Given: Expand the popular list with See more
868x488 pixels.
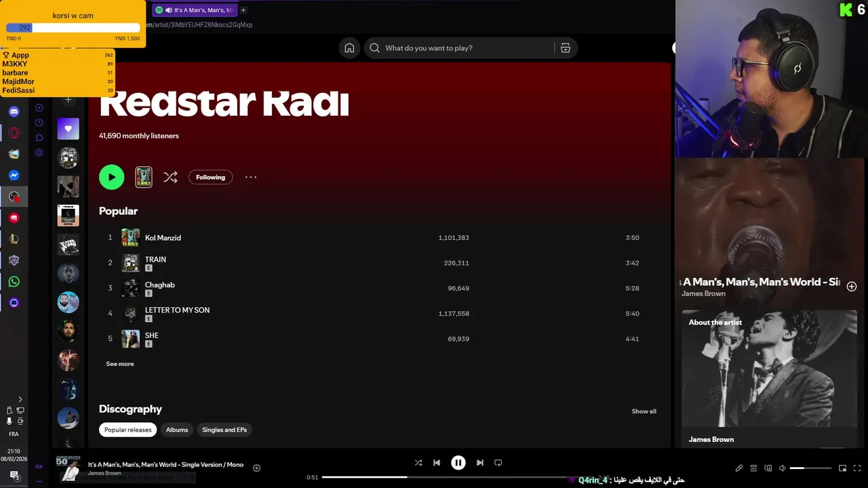Looking at the screenshot, I should tap(120, 364).
